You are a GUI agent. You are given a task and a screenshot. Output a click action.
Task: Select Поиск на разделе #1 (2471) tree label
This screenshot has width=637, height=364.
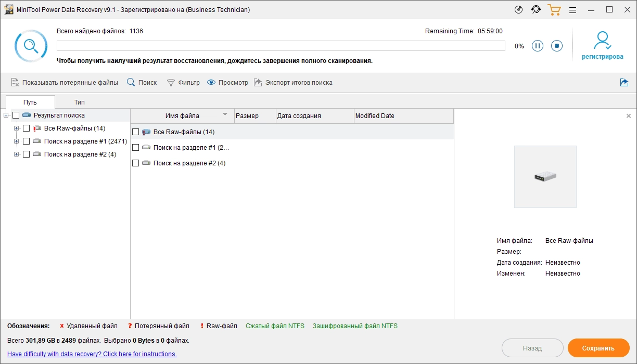coord(86,141)
